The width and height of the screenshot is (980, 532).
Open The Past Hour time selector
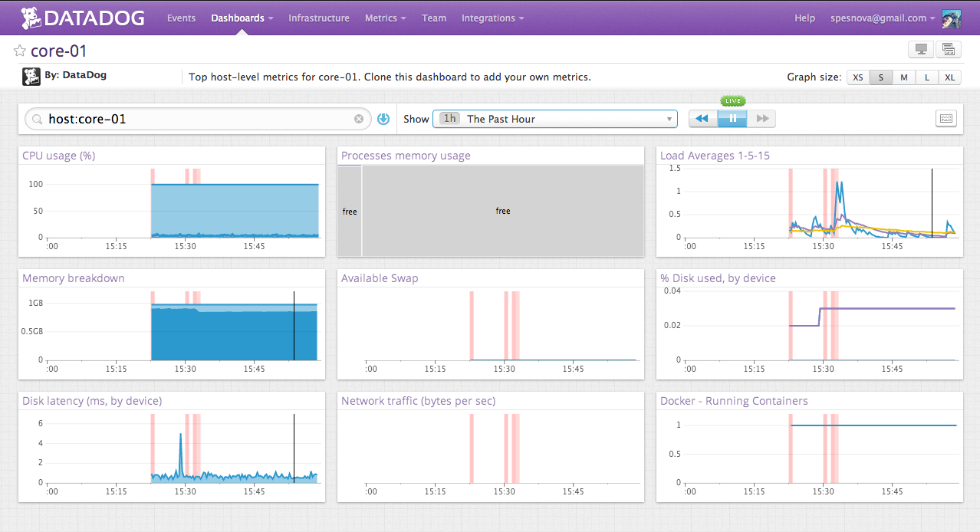pyautogui.click(x=556, y=118)
